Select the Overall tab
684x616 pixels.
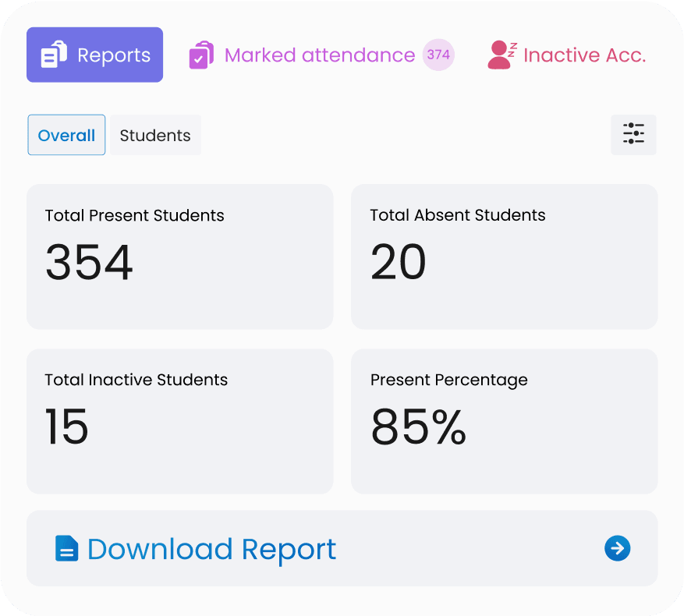[x=66, y=135]
